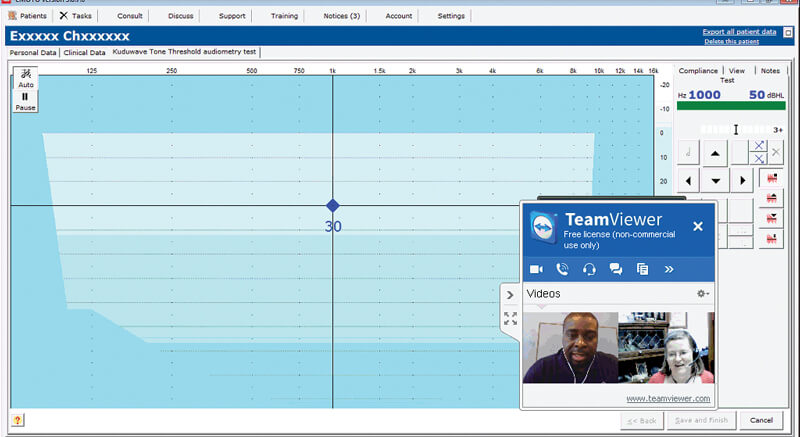Switch to the Clinical Data tab
800x437 pixels.
(x=85, y=52)
